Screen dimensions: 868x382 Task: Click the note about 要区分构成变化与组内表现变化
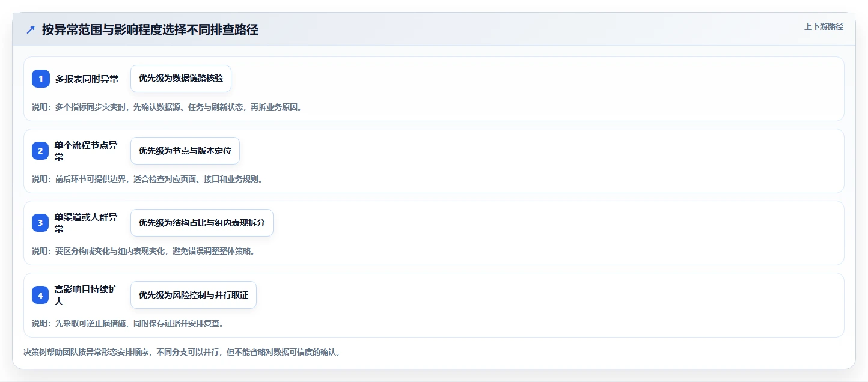click(x=144, y=251)
